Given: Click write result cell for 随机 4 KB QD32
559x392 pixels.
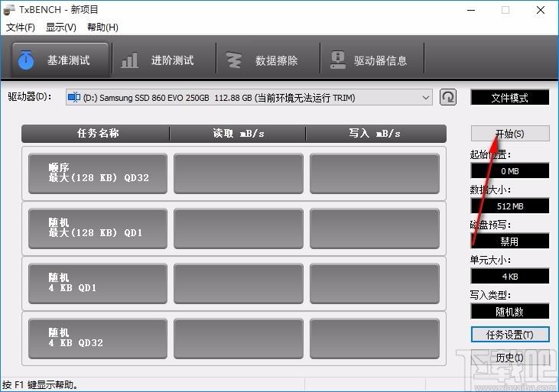Looking at the screenshot, I should coord(375,339).
